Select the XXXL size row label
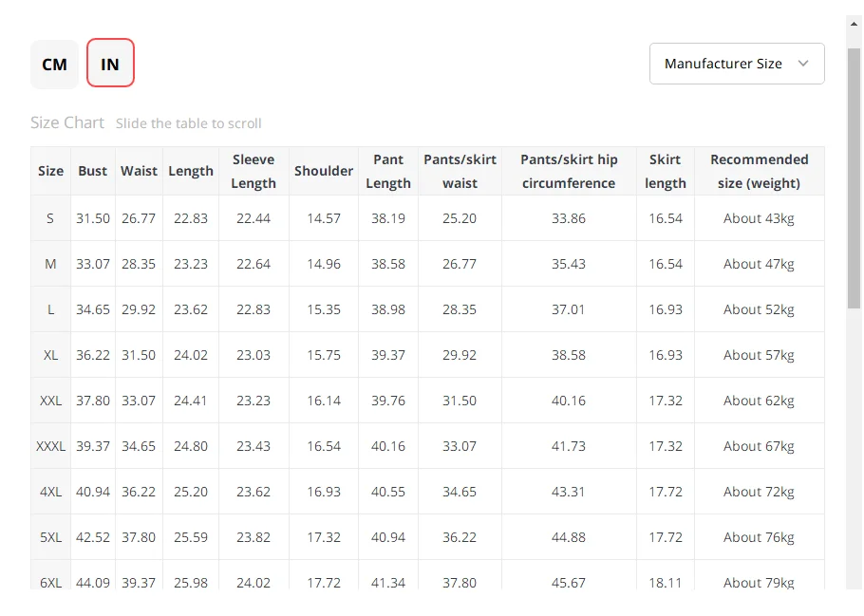The width and height of the screenshot is (864, 616). tap(50, 446)
